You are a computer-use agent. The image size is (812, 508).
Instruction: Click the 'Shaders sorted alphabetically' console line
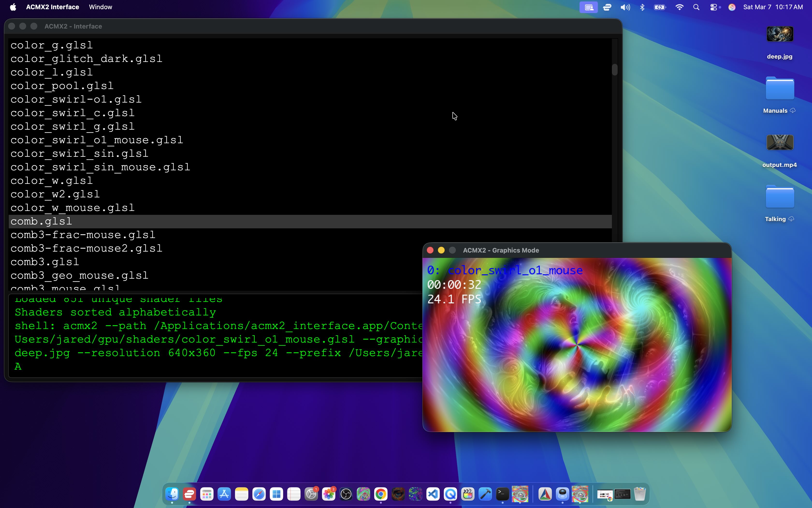click(116, 312)
